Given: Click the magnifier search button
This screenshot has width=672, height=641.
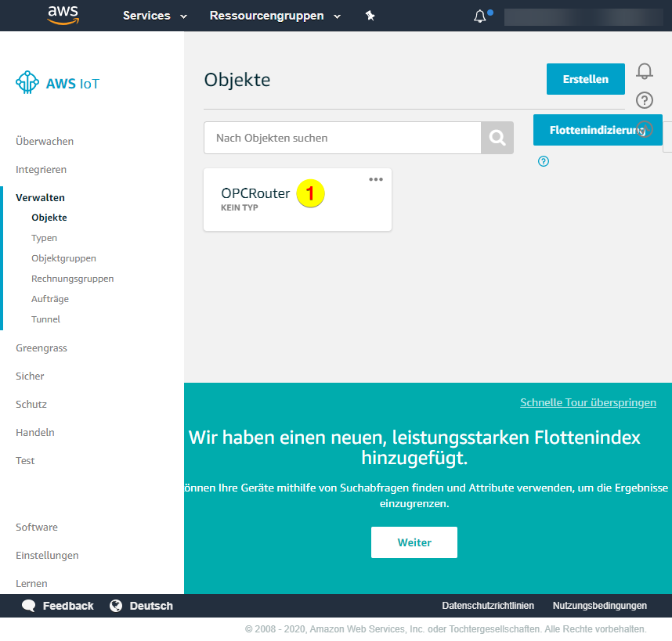Looking at the screenshot, I should [x=497, y=138].
